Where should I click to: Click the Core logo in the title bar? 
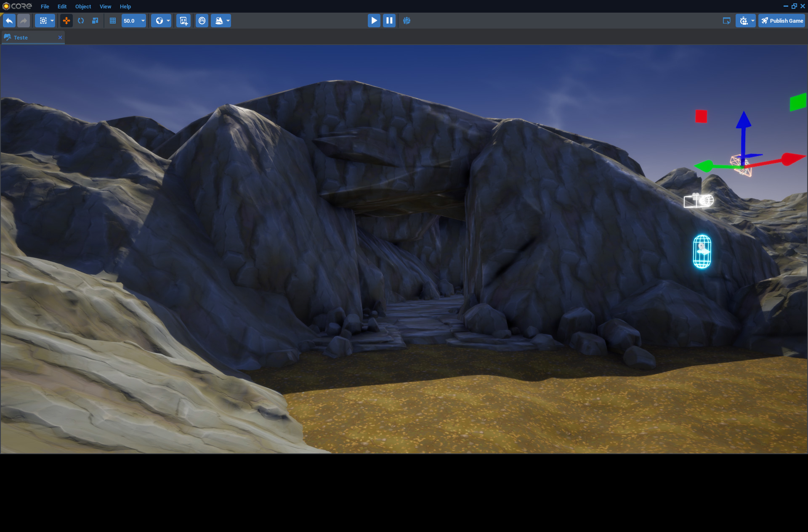pyautogui.click(x=17, y=6)
